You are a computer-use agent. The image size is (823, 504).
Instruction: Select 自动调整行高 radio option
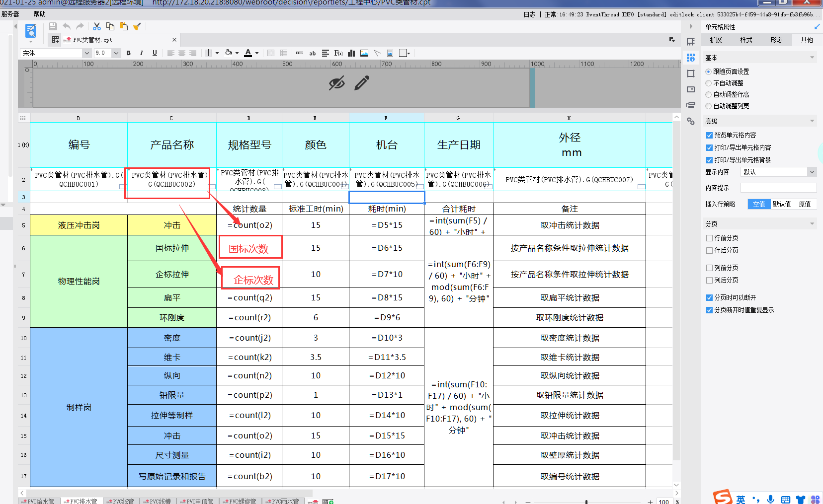[x=708, y=94]
